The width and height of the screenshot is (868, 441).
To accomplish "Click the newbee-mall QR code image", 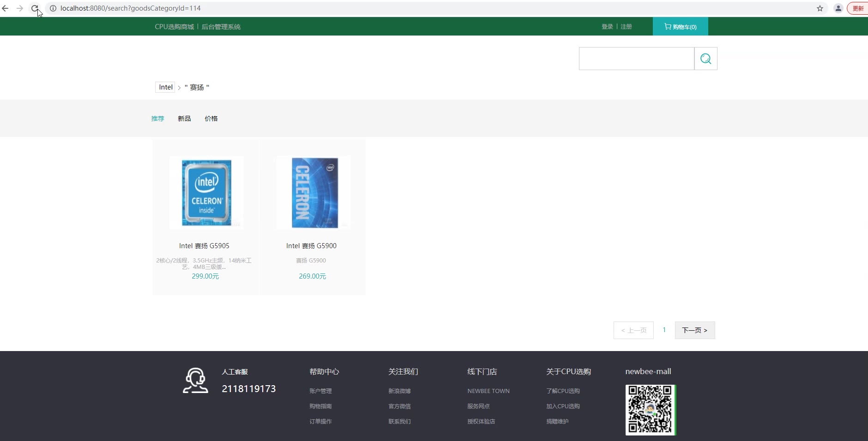I will [651, 410].
